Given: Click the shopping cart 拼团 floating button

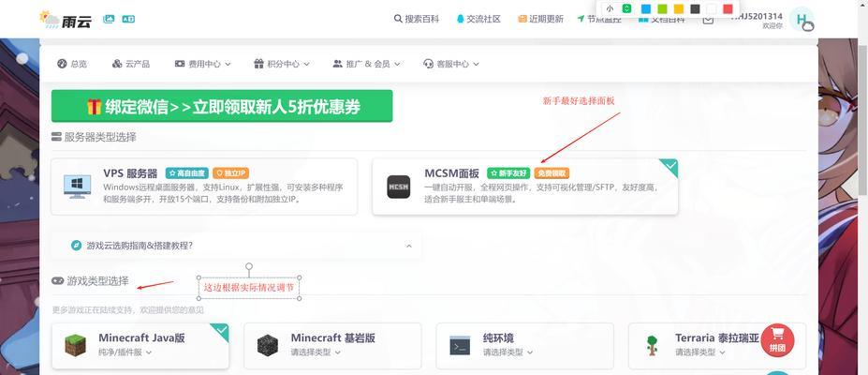Looking at the screenshot, I should [x=777, y=339].
